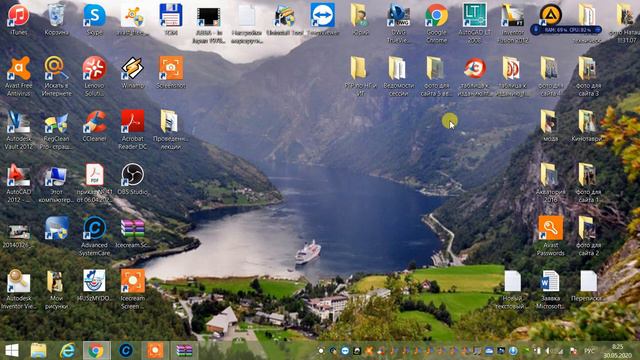Viewport: 640px width, 360px height.
Task: Open the фото для сайта 3 folder
Action: (x=588, y=76)
